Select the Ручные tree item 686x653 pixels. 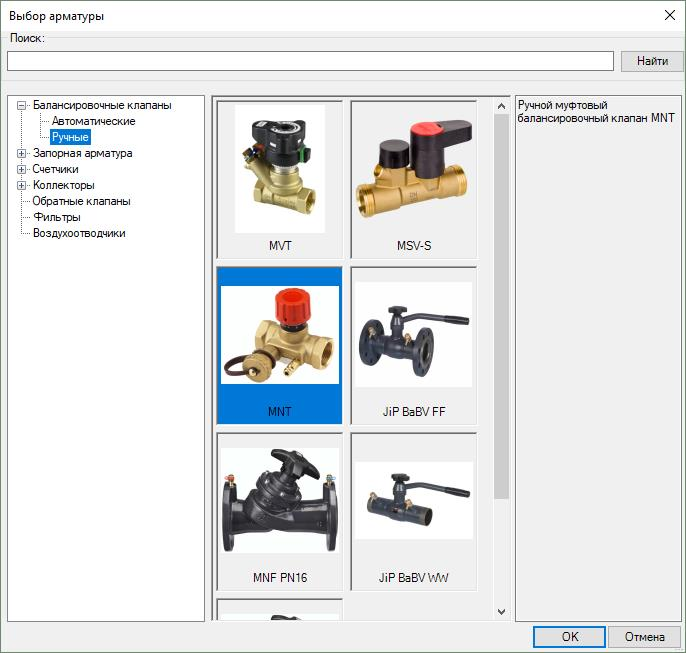(70, 137)
